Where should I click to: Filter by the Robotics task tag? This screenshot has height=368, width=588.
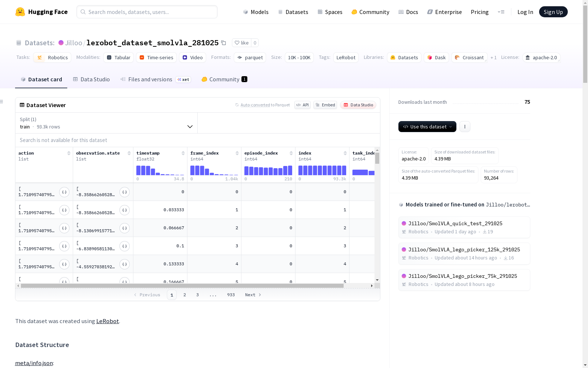click(x=52, y=57)
